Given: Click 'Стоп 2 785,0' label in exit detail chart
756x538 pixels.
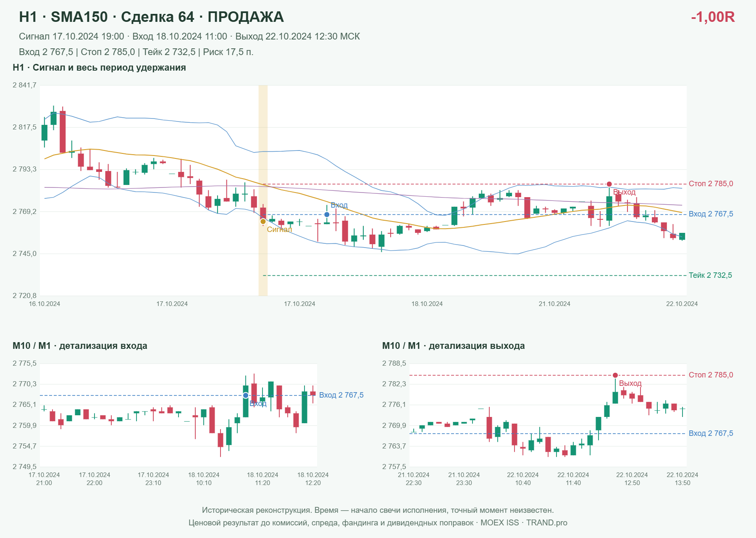Looking at the screenshot, I should tap(711, 375).
